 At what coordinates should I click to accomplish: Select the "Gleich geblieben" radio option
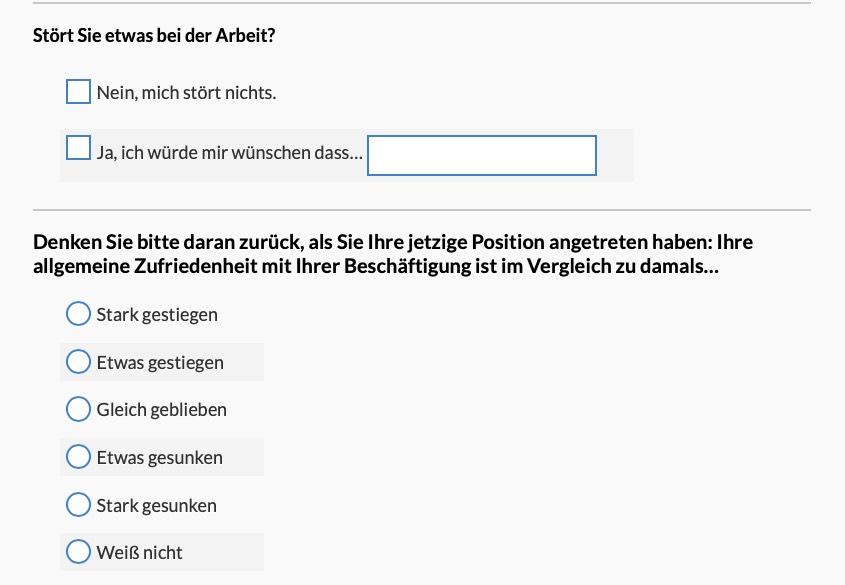tap(78, 409)
